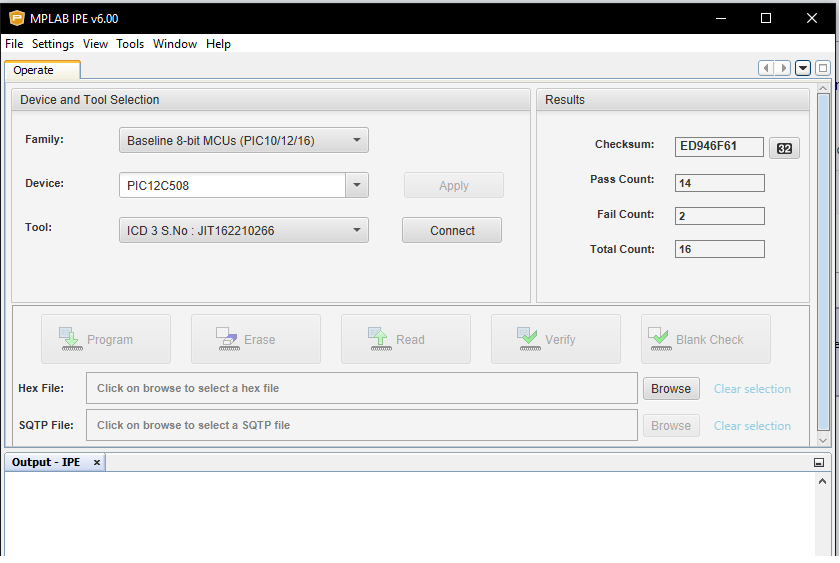Click the Device name field PIC12C508
840x563 pixels.
coord(232,185)
